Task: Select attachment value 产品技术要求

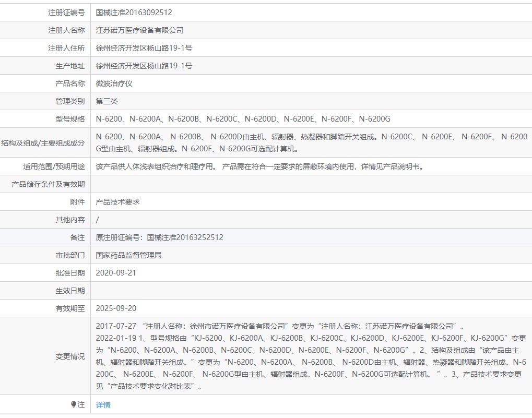Action: (118, 202)
